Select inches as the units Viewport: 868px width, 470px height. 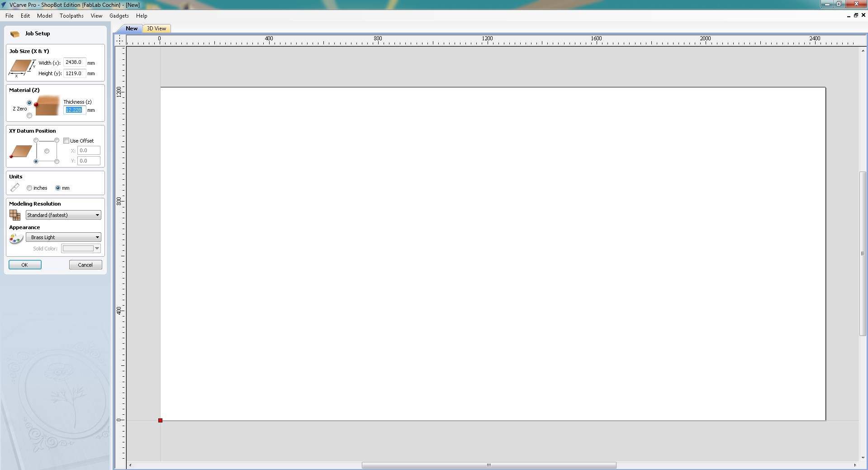pos(29,188)
